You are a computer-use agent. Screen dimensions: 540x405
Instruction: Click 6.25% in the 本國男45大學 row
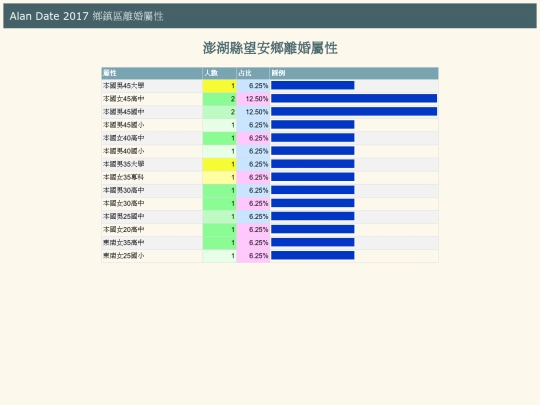tap(258, 86)
